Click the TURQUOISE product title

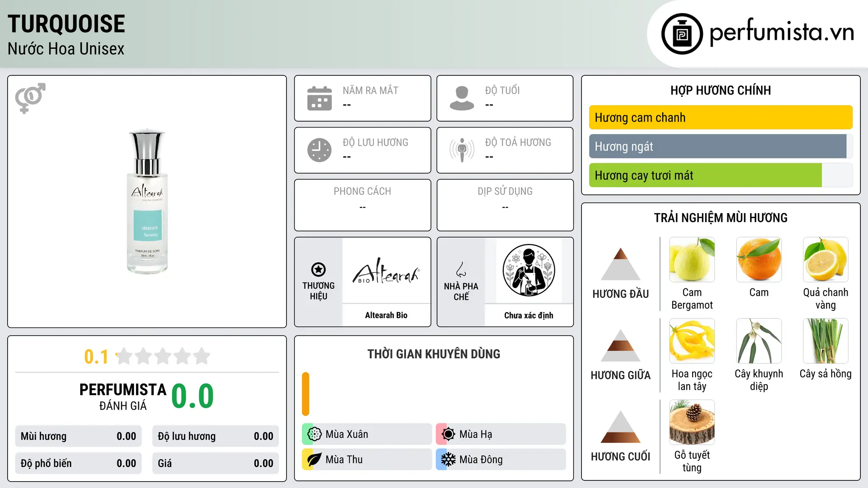pos(67,24)
